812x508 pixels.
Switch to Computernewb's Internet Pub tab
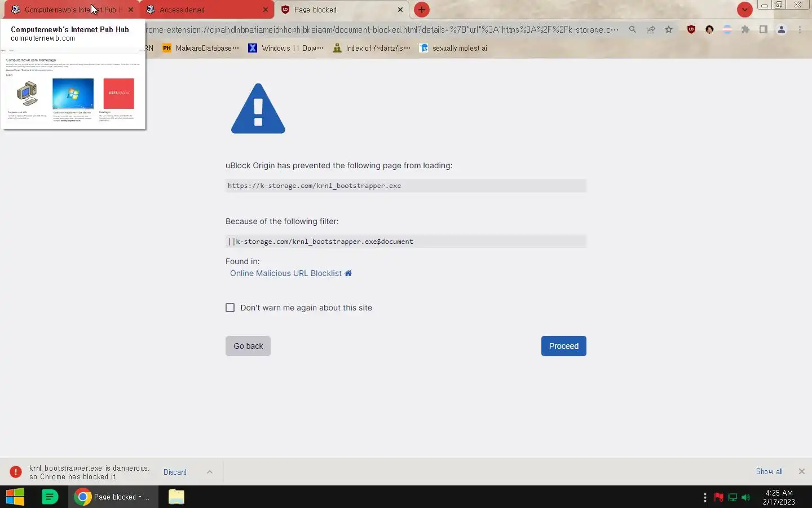72,10
